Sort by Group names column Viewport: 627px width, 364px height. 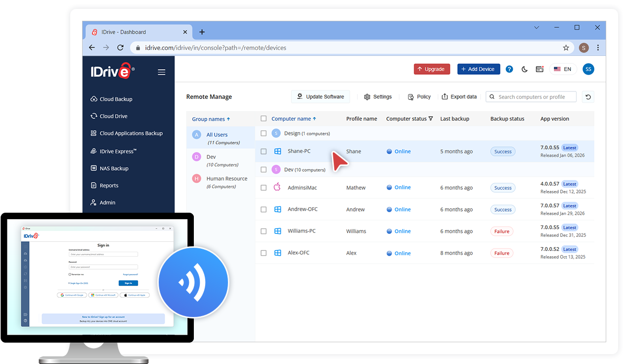point(211,119)
